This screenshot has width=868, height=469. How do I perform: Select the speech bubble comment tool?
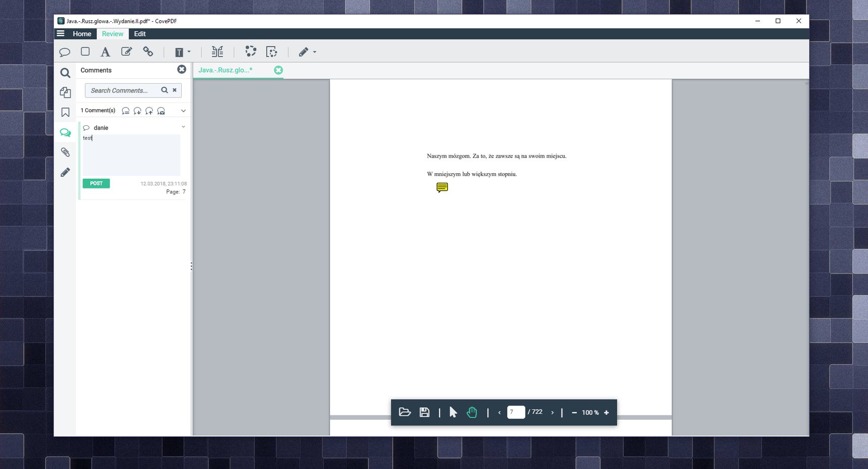[65, 52]
